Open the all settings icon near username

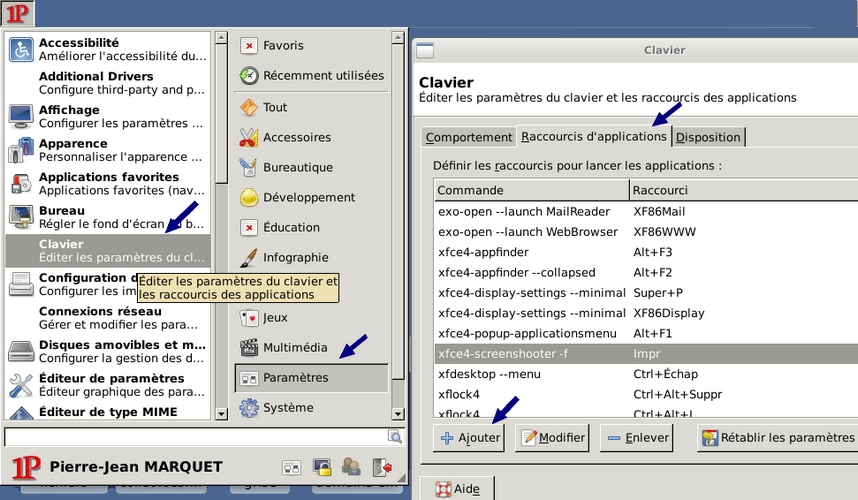pos(292,467)
